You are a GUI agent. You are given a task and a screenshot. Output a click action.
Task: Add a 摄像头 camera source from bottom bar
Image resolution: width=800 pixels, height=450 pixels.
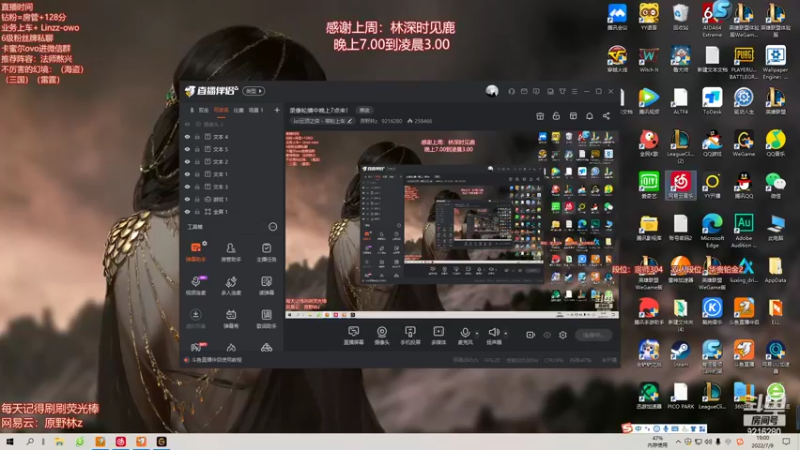382,335
